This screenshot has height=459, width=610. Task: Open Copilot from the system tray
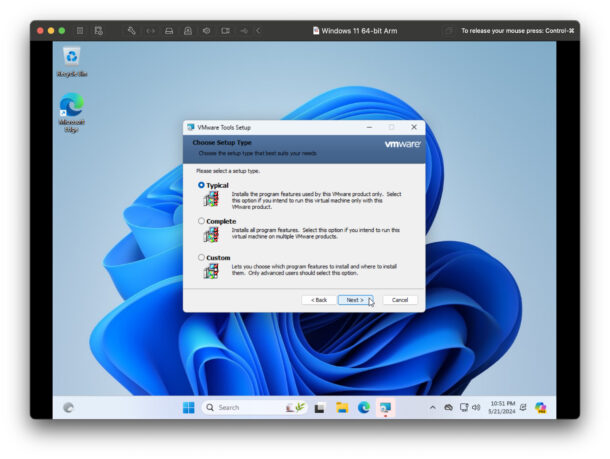[x=540, y=408]
